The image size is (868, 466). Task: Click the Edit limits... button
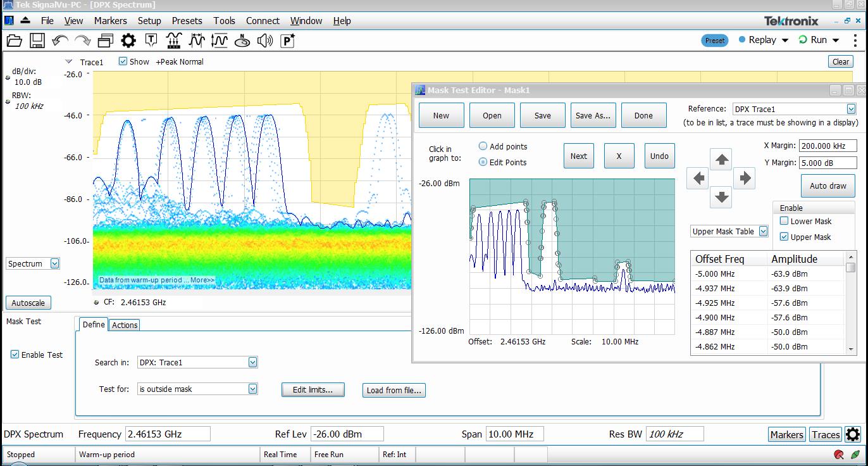[x=313, y=389]
